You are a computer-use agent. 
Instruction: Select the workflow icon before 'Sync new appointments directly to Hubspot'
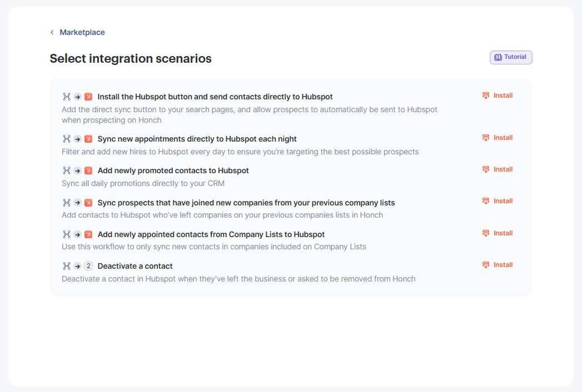tap(66, 139)
